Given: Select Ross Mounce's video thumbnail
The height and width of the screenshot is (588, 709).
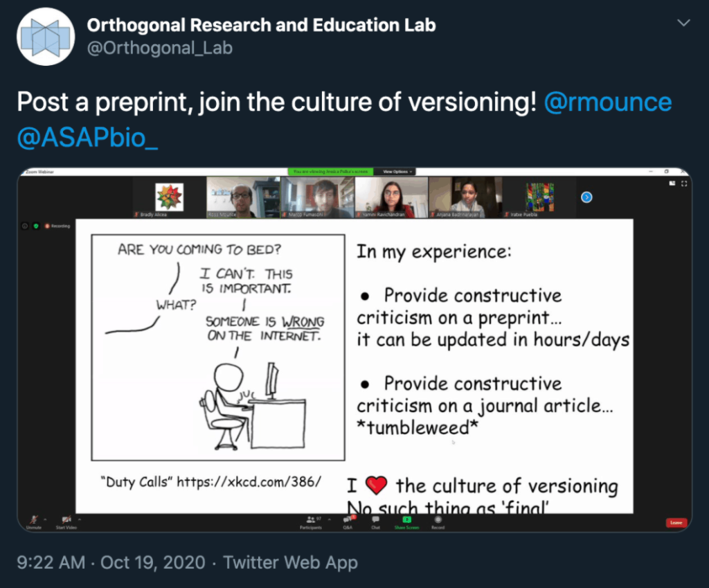Looking at the screenshot, I should tap(242, 197).
